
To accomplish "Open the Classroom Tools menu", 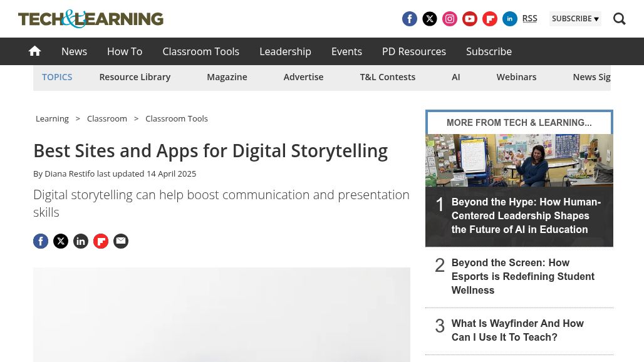I will tap(200, 51).
